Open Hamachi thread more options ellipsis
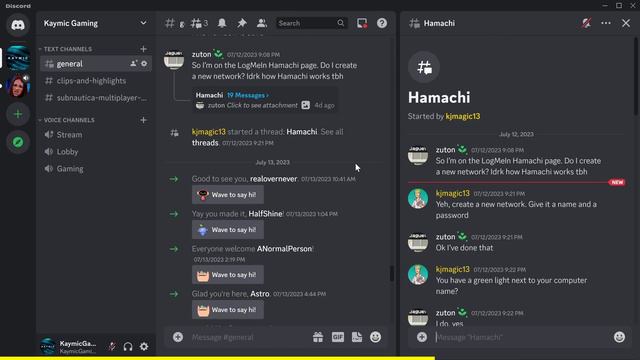Image resolution: width=640 pixels, height=360 pixels. (606, 23)
